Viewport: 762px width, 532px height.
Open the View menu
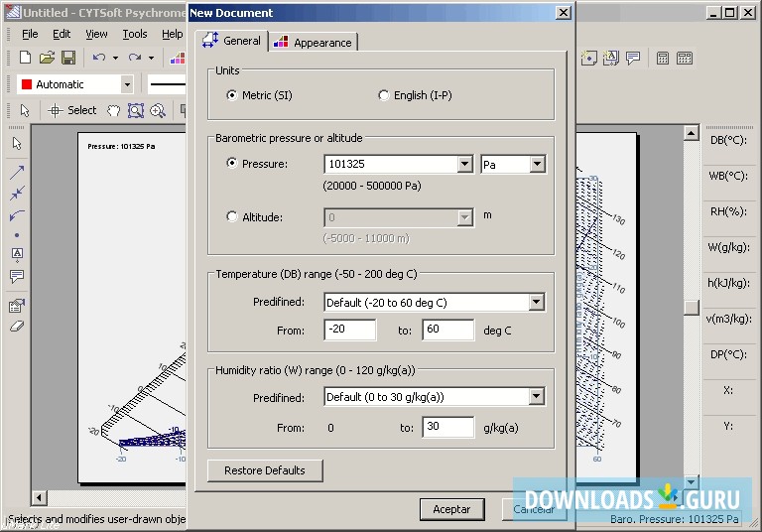coord(96,34)
